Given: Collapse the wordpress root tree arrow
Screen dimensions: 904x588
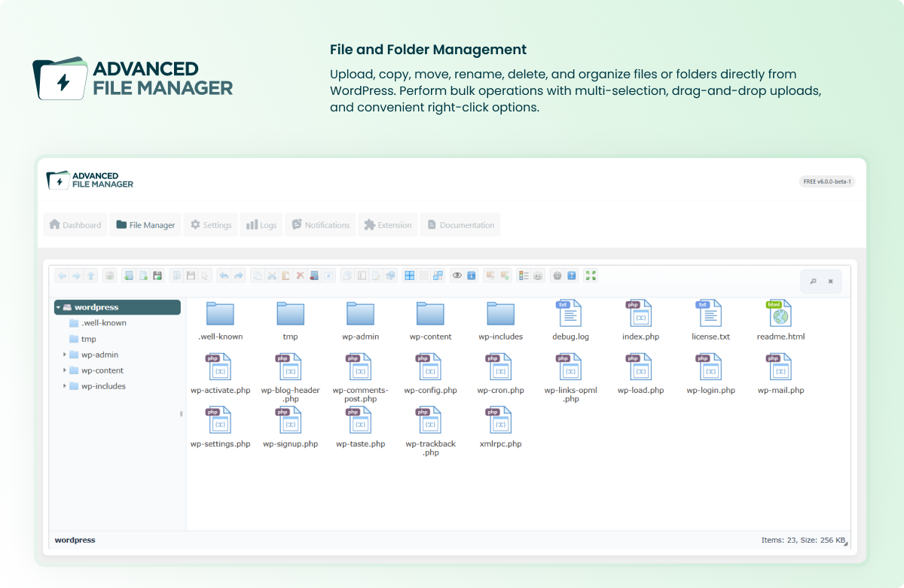Looking at the screenshot, I should (58, 307).
